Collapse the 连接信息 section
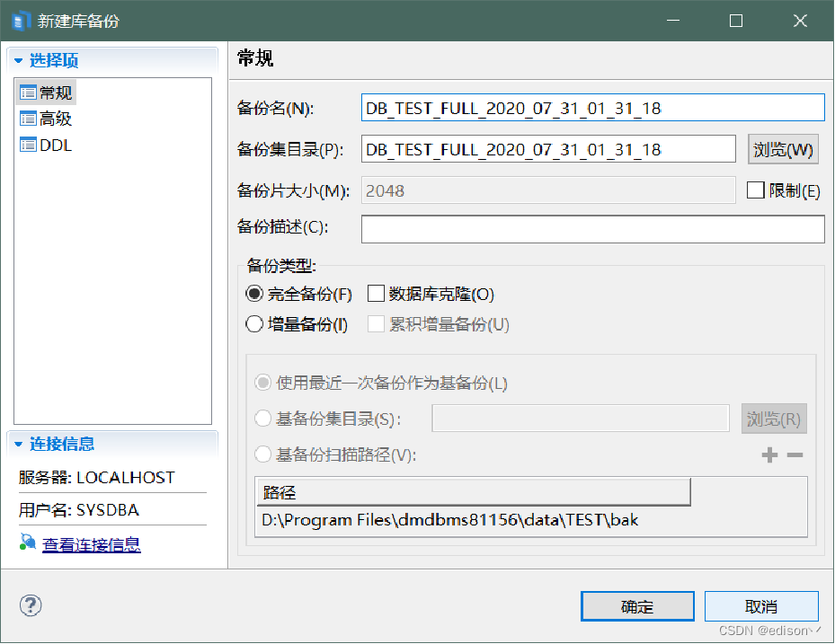 click(x=19, y=444)
